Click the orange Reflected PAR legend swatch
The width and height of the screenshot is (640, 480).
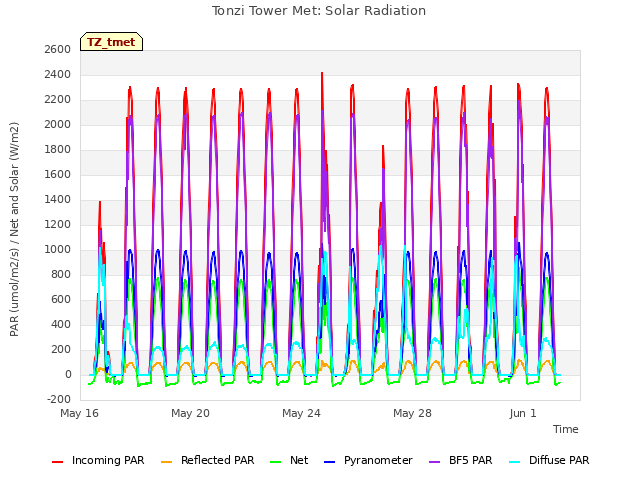click(167, 462)
